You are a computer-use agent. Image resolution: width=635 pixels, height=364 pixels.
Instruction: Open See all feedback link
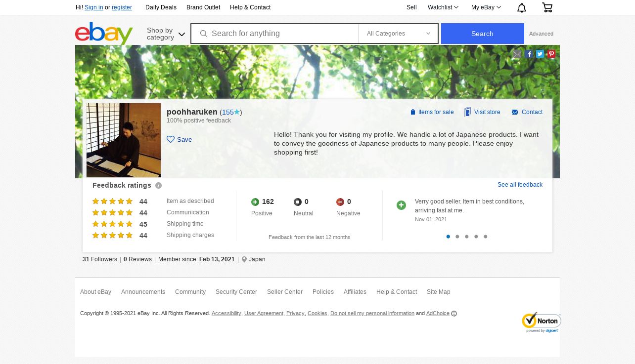[x=520, y=185]
